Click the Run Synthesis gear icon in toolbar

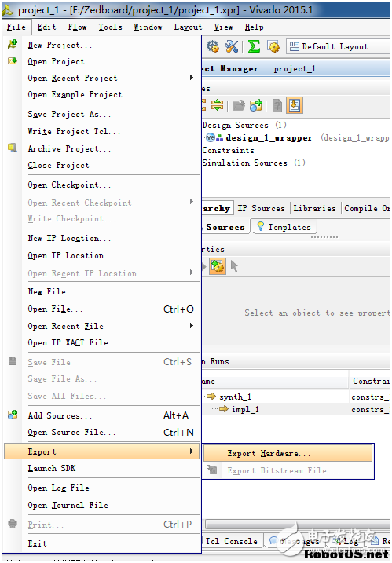coord(213,46)
